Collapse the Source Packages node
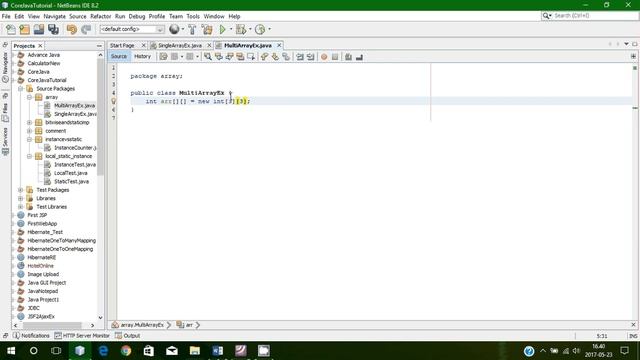640x360 pixels. (21, 89)
